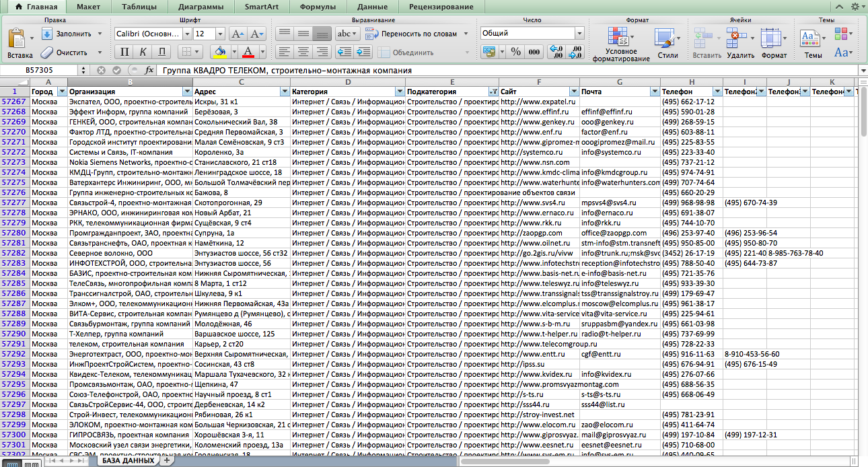Image resolution: width=868 pixels, height=467 pixels.
Task: Click the right-arrow decimal places icon
Action: [x=575, y=52]
